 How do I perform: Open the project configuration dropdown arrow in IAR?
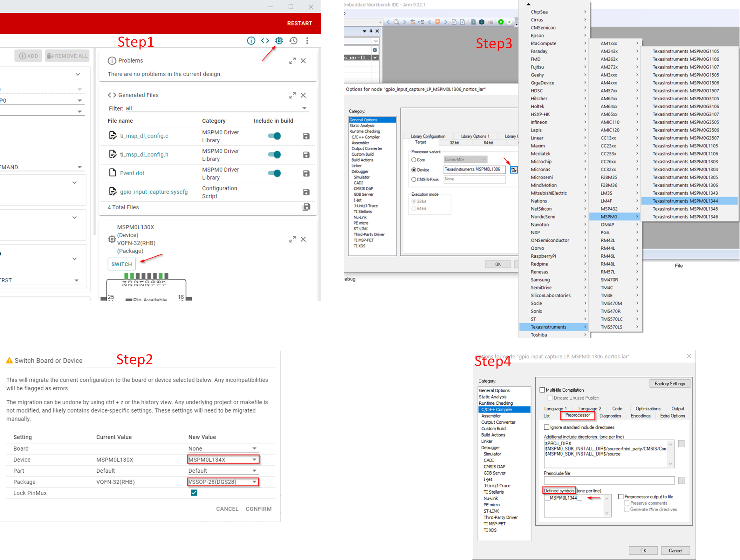tap(375, 58)
